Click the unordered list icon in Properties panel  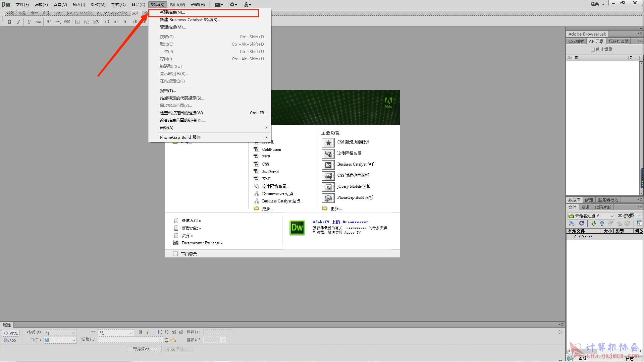pos(160,332)
